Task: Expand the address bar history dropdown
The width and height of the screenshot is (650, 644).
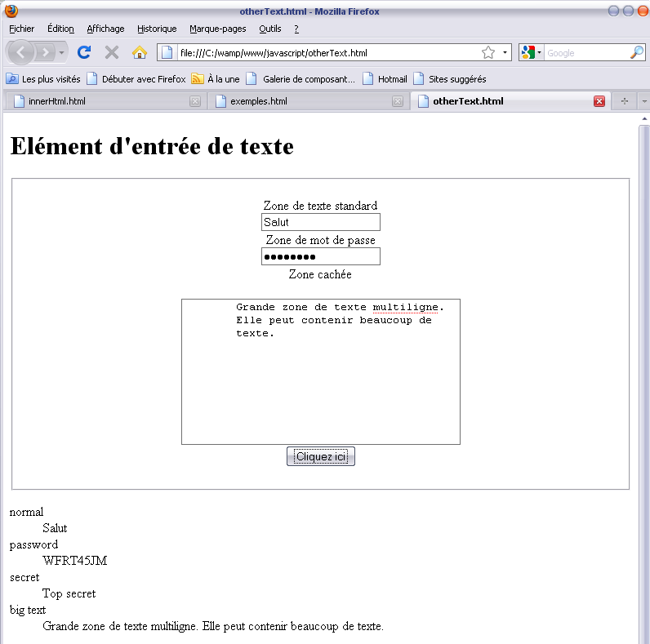Action: (x=505, y=53)
